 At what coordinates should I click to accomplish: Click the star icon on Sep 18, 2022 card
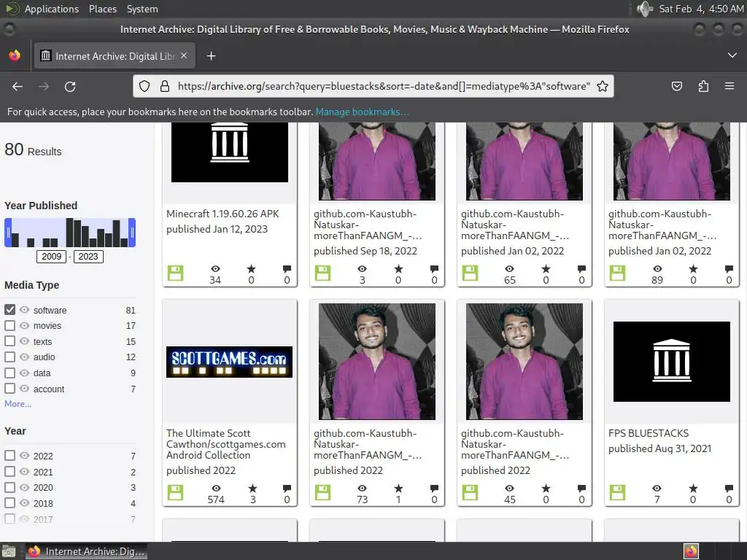[398, 269]
